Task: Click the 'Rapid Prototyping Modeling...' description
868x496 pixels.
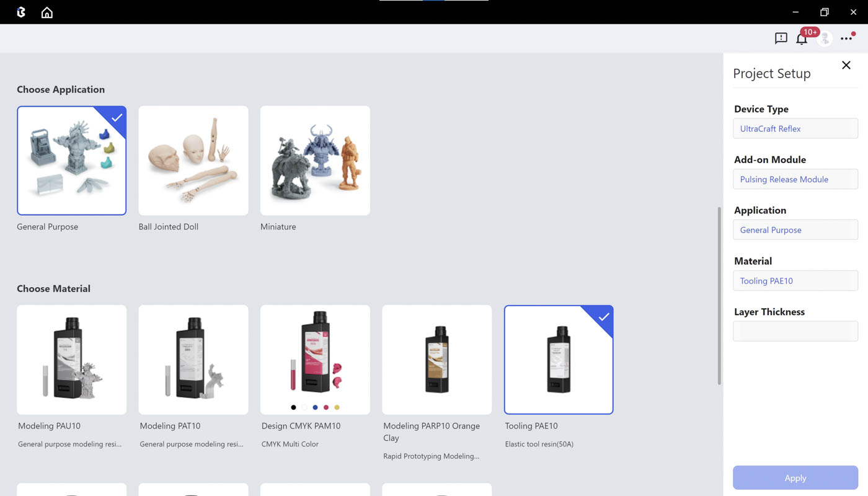Action: coord(432,456)
